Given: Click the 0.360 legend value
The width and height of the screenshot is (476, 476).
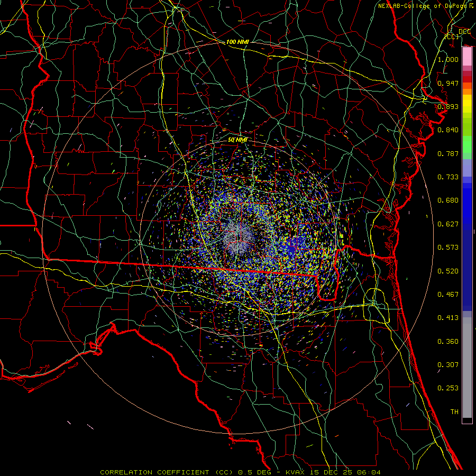Looking at the screenshot, I should click(x=448, y=341).
